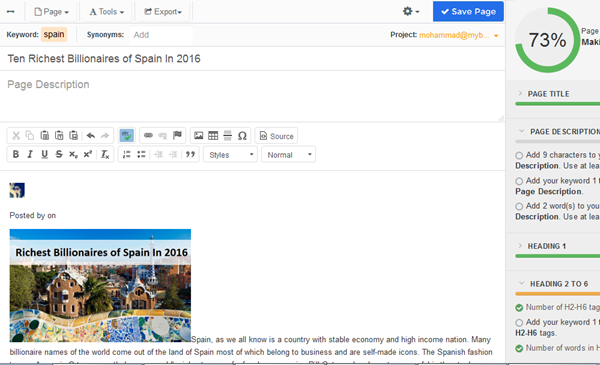Image resolution: width=600 pixels, height=365 pixels.
Task: Click the left-right arrow icon at top-left
Action: coord(11,12)
